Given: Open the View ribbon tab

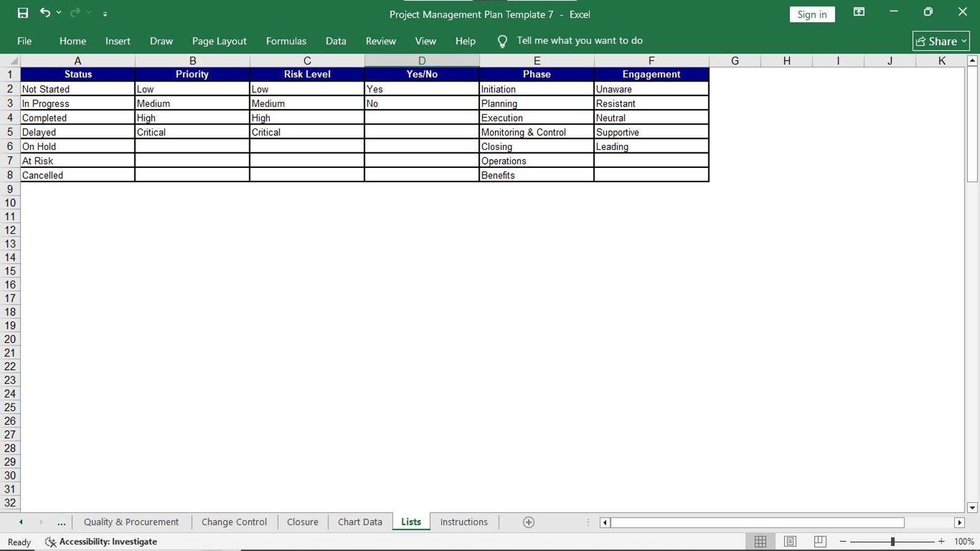Looking at the screenshot, I should pyautogui.click(x=425, y=41).
